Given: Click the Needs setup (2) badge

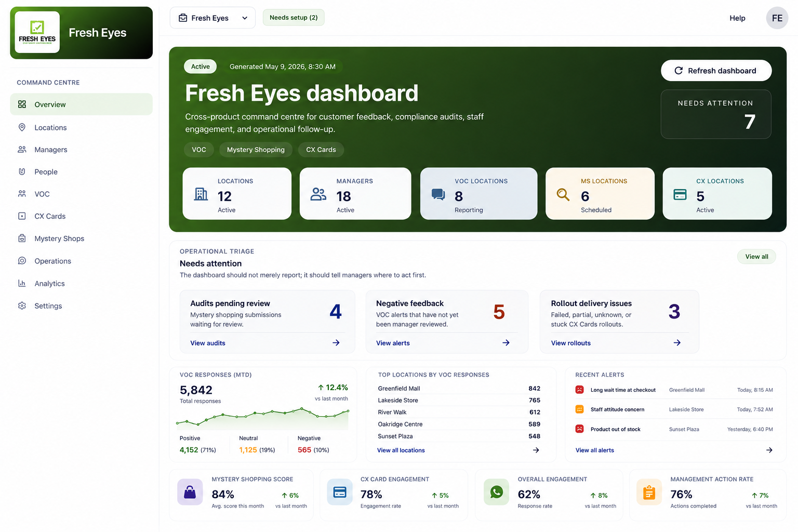Looking at the screenshot, I should point(294,18).
